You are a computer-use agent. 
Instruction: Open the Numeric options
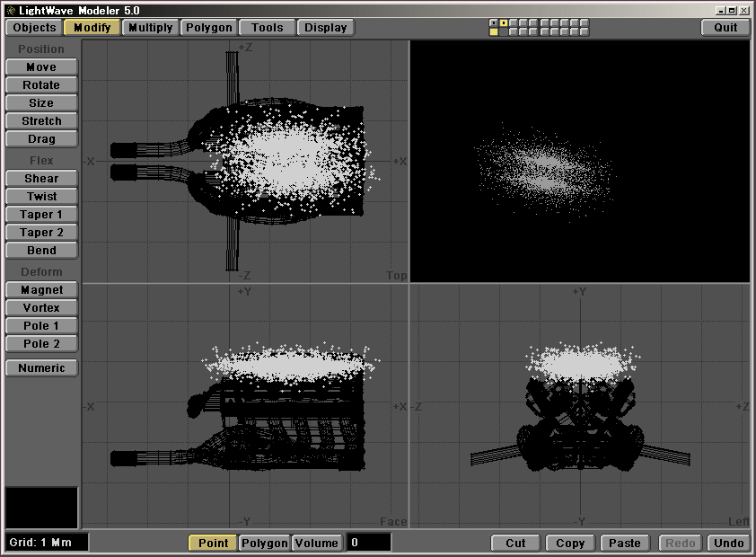[x=41, y=368]
